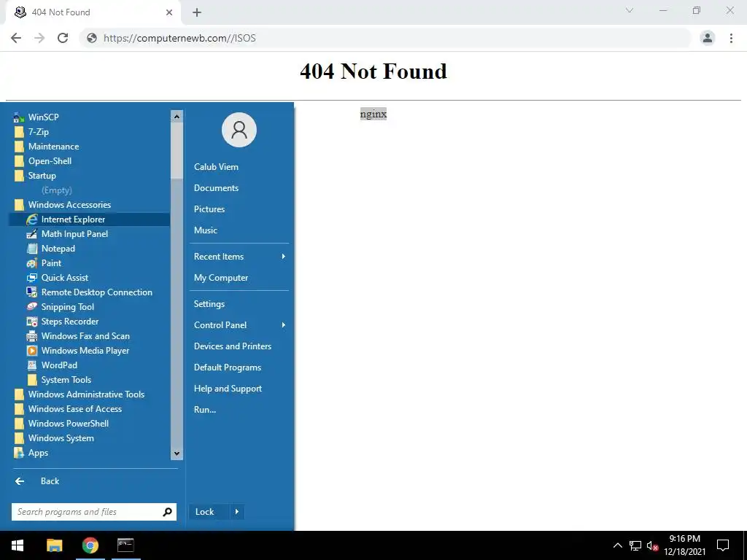Switch to the Command Prompt taskbar window
Screen dimensions: 747x560
pos(125,545)
